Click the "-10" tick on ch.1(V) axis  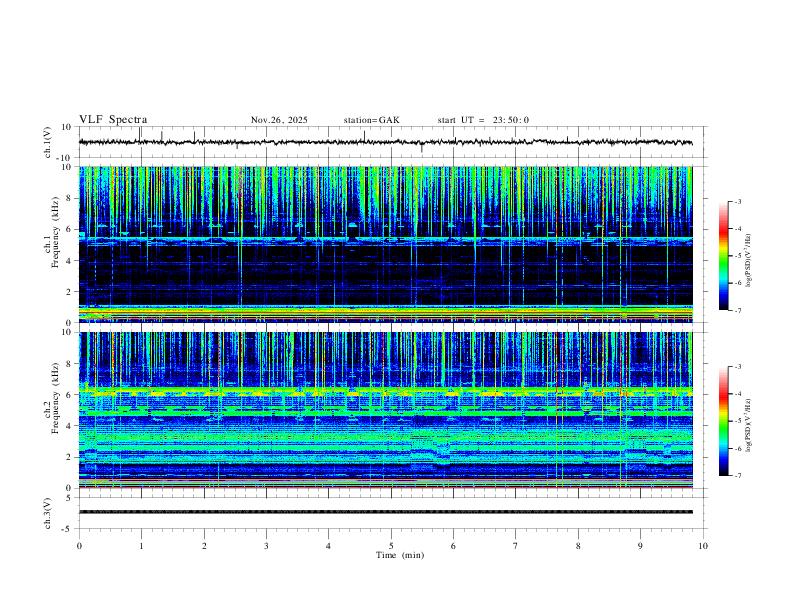click(65, 159)
